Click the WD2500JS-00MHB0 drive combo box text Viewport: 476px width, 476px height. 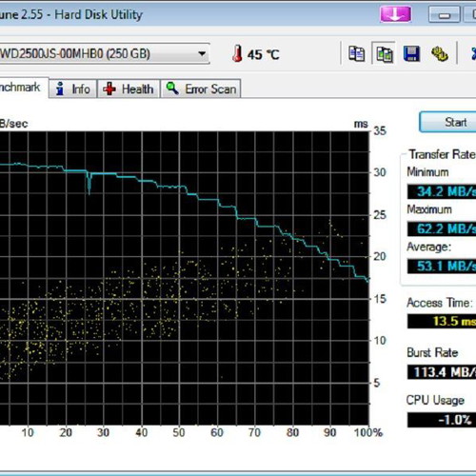click(x=75, y=54)
